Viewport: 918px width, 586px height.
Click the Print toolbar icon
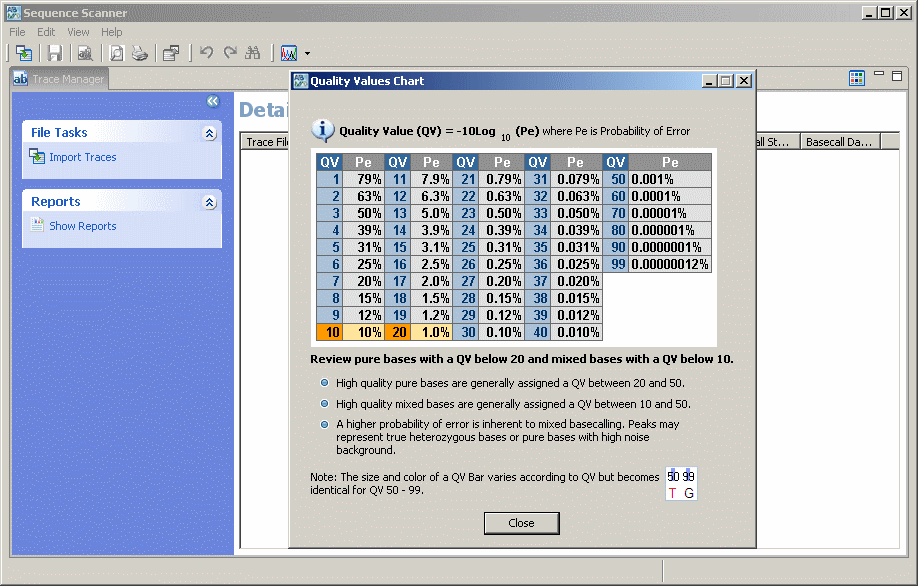click(x=139, y=53)
